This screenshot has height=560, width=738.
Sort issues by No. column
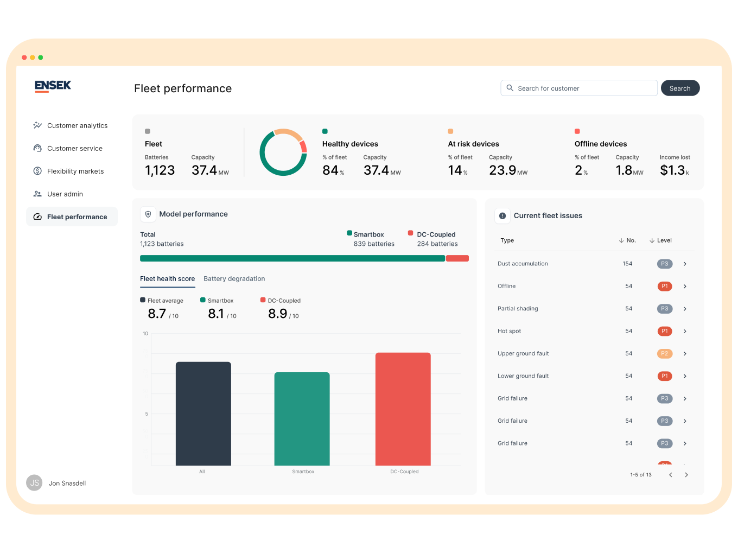(x=627, y=240)
